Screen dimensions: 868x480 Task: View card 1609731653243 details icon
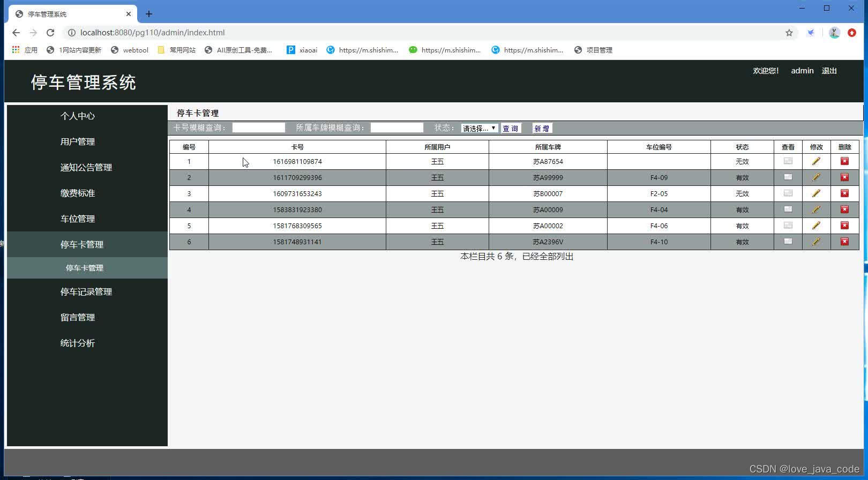point(788,193)
